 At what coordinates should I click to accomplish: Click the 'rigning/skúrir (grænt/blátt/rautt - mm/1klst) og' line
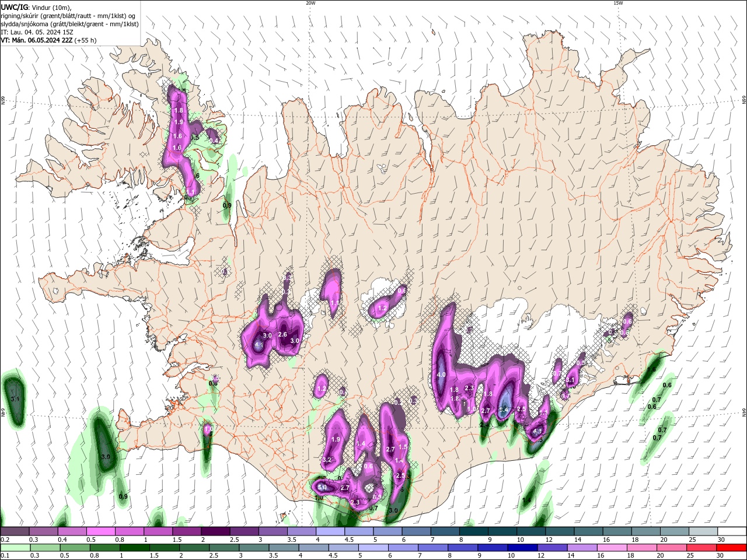pos(69,15)
